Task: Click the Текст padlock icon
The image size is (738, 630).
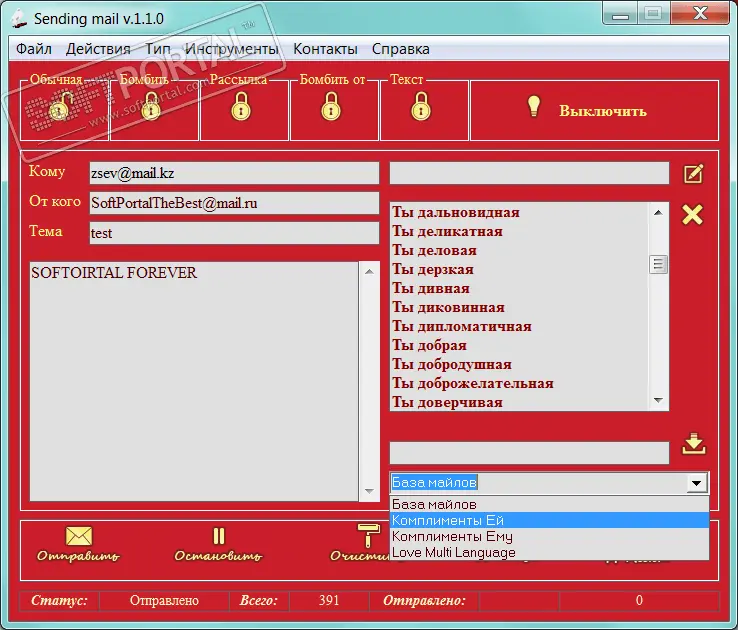Action: [x=421, y=105]
